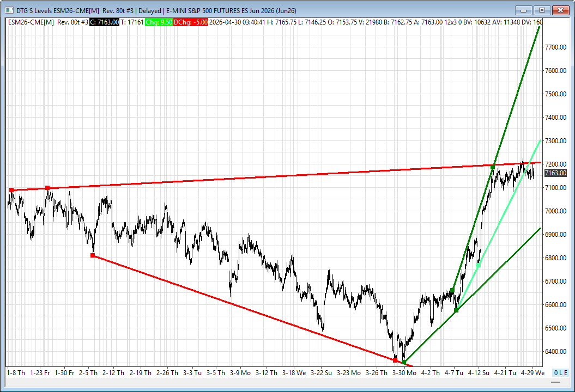The image size is (575, 392).
Task: Click the '4-29 We' date axis label
Action: coord(532,373)
